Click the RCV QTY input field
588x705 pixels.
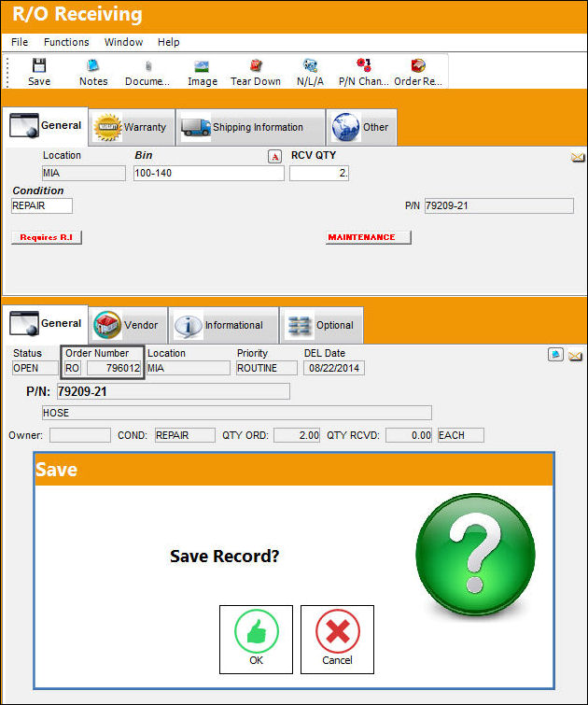319,173
